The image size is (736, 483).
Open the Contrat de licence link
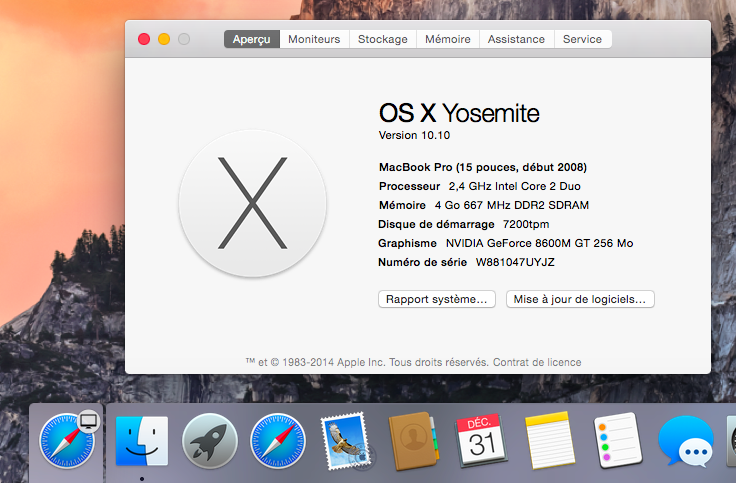[x=537, y=362]
